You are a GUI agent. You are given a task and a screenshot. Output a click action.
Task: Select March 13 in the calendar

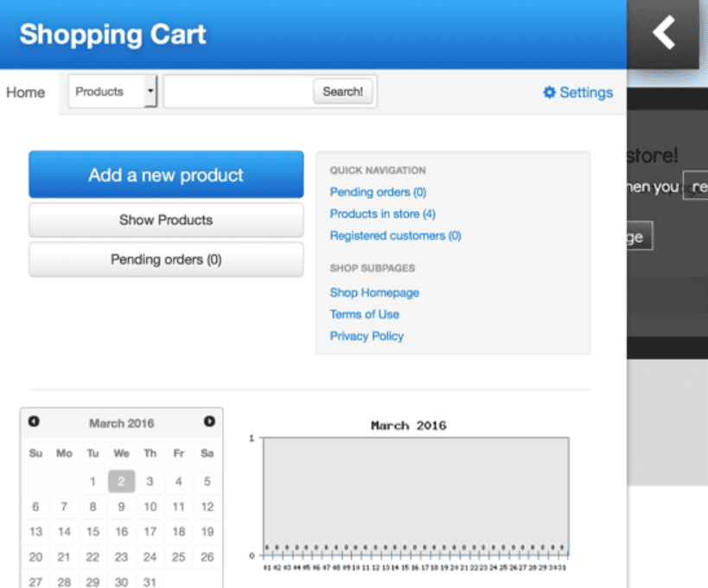(x=35, y=532)
